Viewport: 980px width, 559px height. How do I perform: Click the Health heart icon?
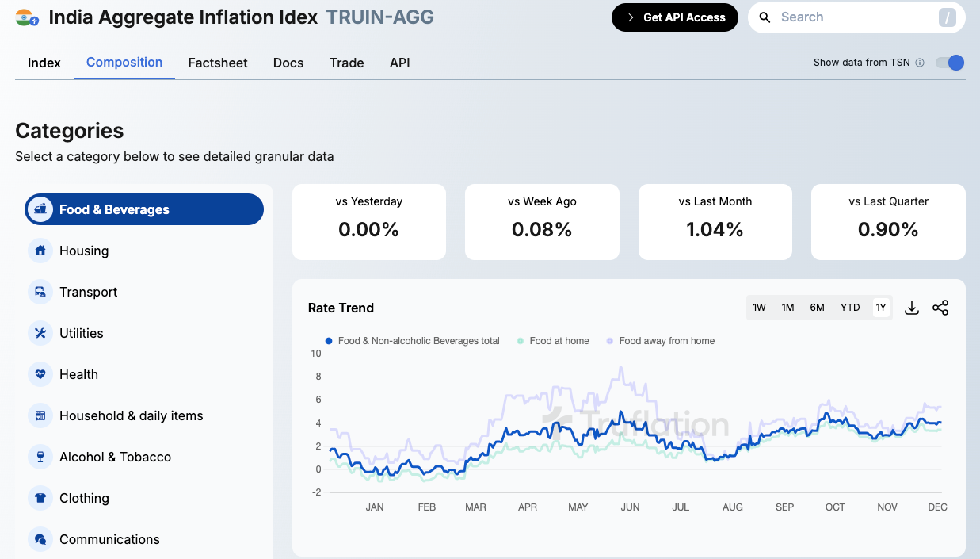[40, 374]
